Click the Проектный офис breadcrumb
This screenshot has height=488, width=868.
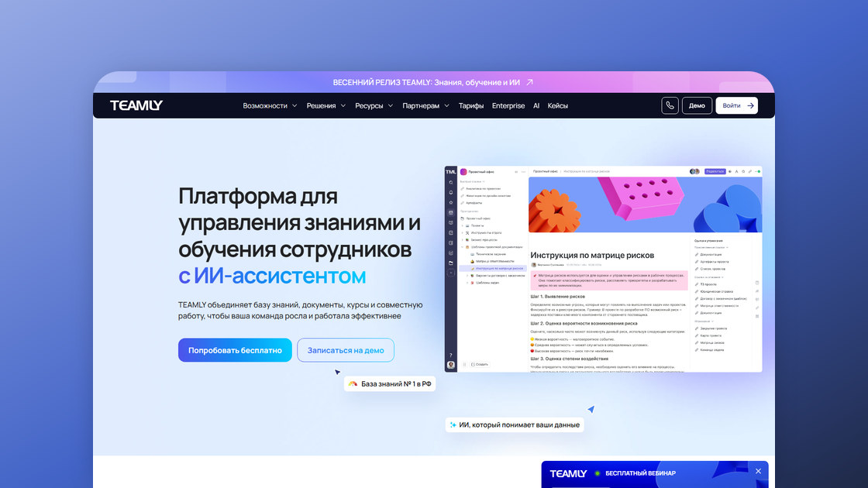coord(546,171)
